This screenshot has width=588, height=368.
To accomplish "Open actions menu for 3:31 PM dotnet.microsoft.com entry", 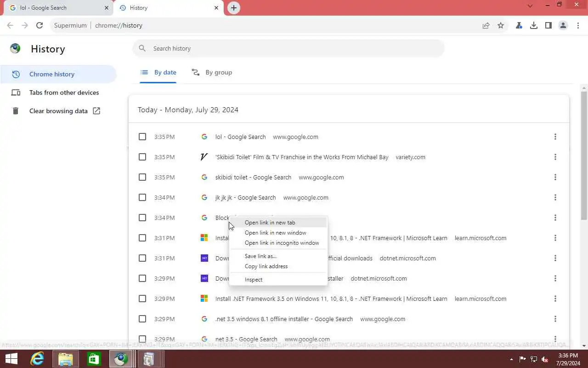I will [x=555, y=258].
